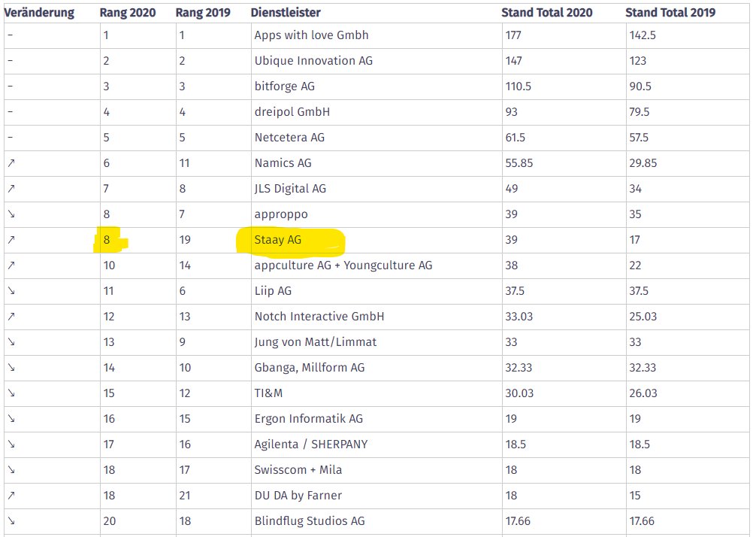
Task: Click Stand Total 2020 value '61.5'
Action: [x=516, y=138]
